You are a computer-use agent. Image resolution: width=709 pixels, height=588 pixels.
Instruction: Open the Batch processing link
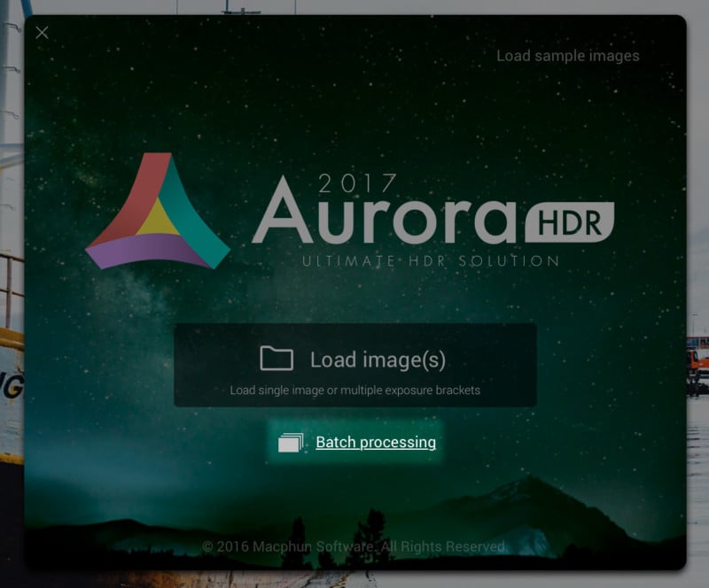click(376, 442)
